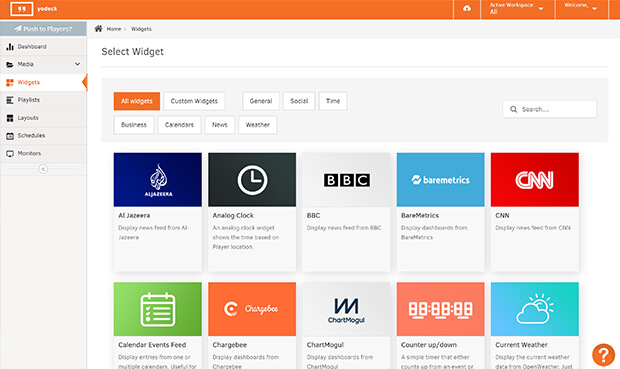Open the Active Workspace dropdown
Viewport: 620px width, 369px height.
[517, 9]
